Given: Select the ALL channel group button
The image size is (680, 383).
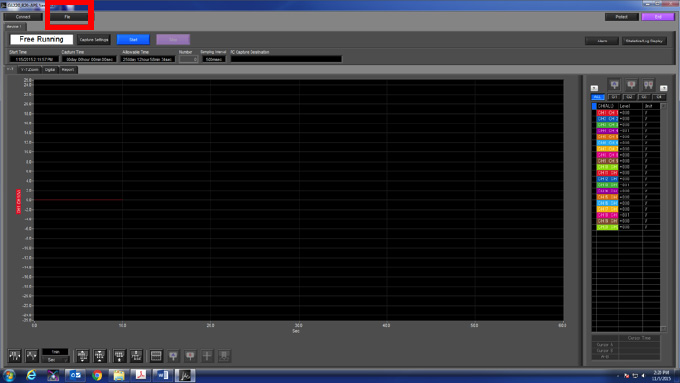Looking at the screenshot, I should click(x=598, y=97).
